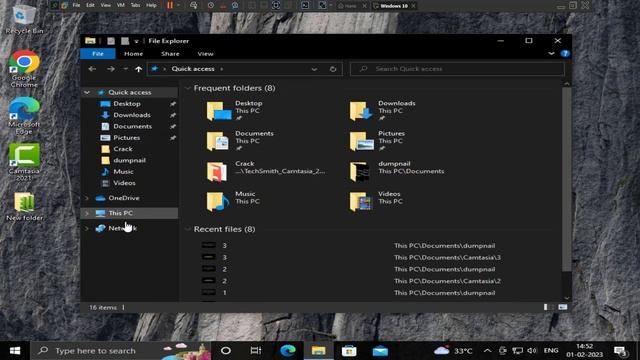Screen dimensions: 640x360
Task: Select recent file 2 in Documents\Camtasia\2
Action: 351,281
